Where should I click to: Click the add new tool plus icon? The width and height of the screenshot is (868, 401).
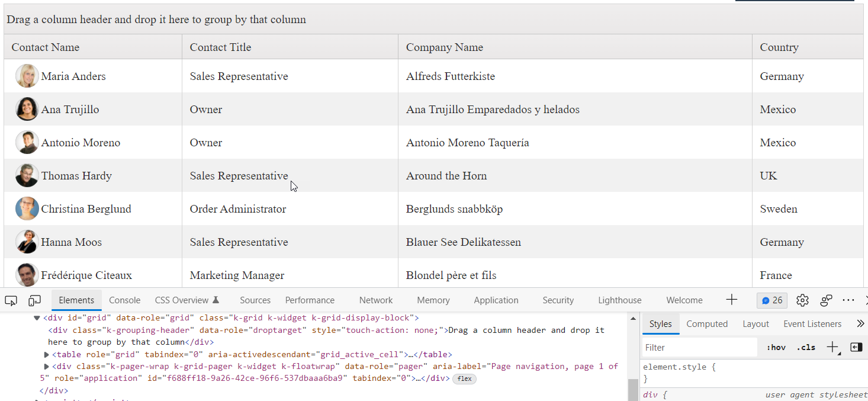coord(732,300)
